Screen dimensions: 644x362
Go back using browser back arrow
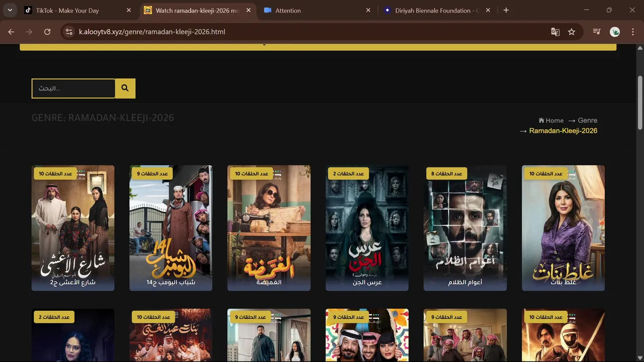pyautogui.click(x=11, y=32)
